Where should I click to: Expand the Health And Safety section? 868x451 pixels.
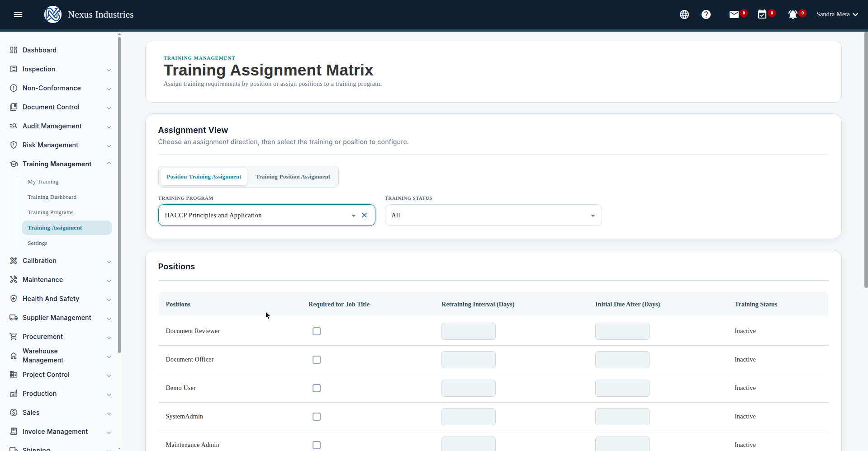point(109,300)
